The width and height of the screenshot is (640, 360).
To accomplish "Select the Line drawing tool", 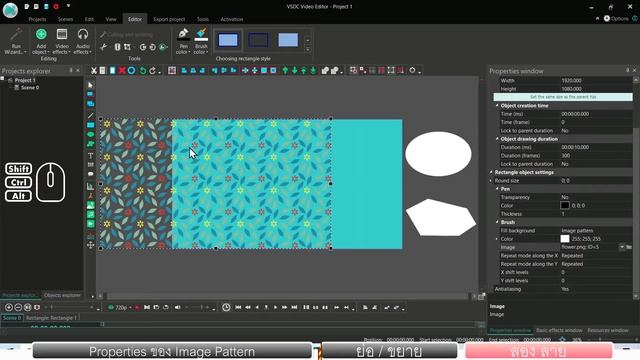I will pos(91,116).
